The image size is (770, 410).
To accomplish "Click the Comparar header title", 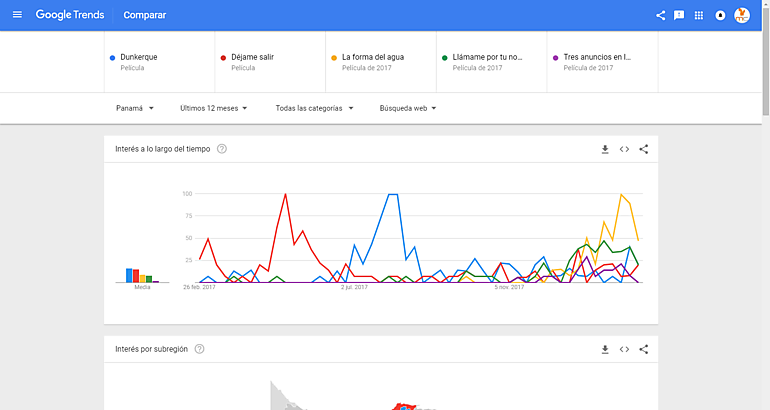I will click(144, 15).
